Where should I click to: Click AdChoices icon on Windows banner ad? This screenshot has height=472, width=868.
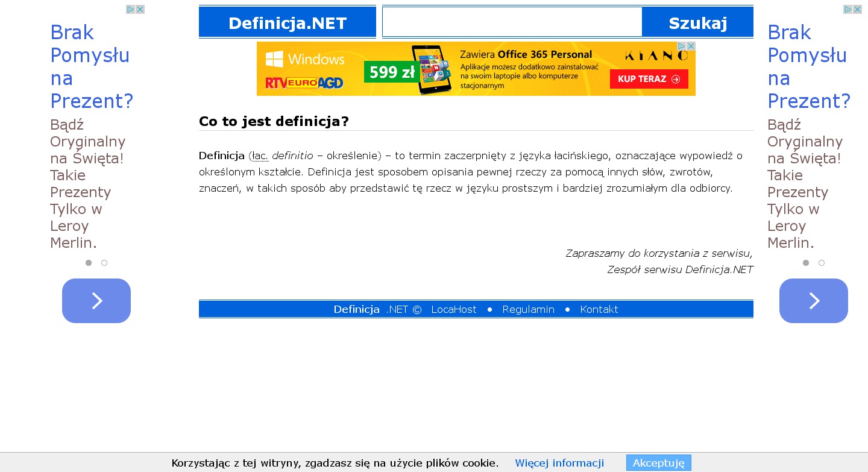[x=681, y=46]
